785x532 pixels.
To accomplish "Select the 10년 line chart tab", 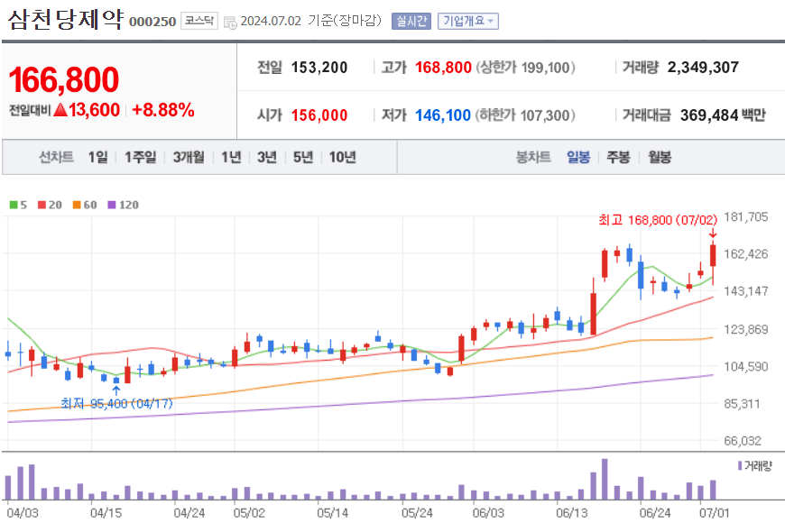I will (x=343, y=157).
